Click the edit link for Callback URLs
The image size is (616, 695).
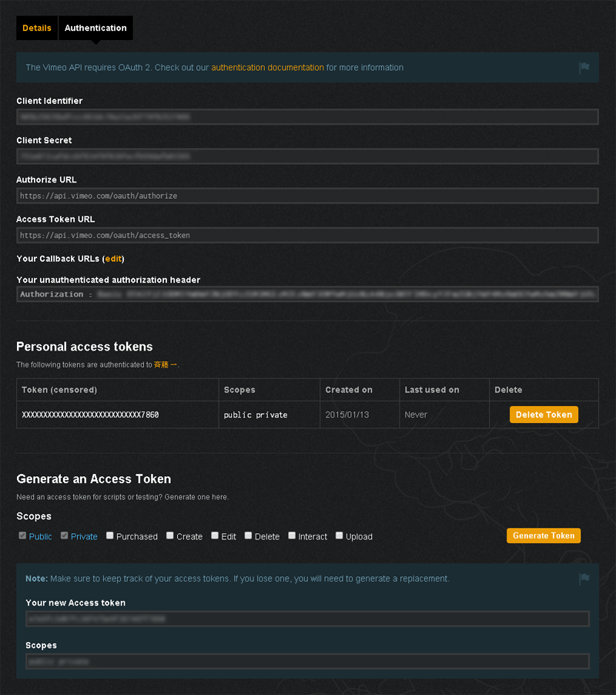(x=113, y=259)
